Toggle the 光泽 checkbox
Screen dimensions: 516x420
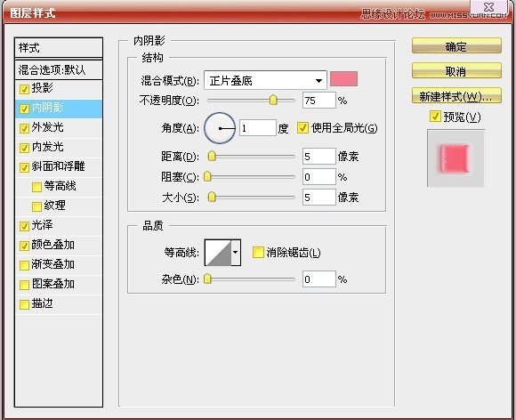point(24,226)
